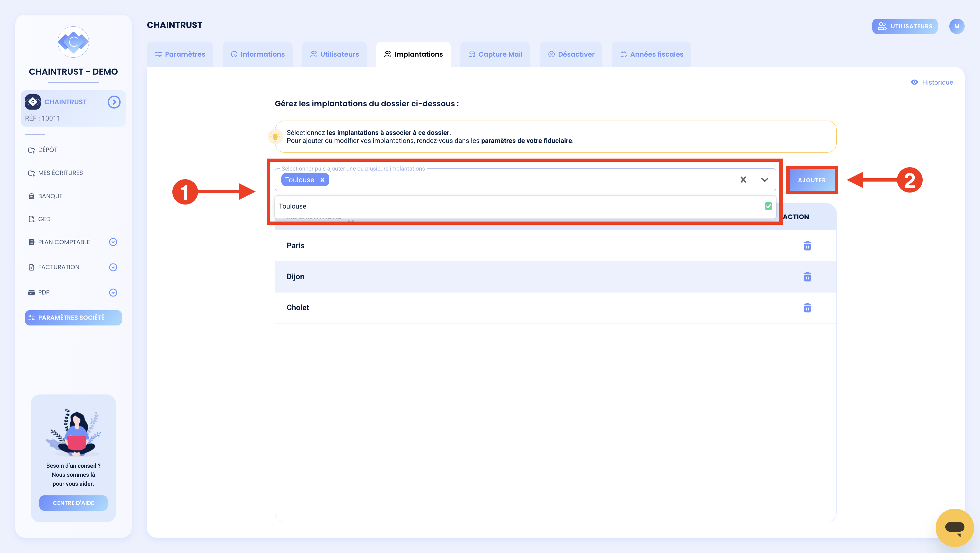Image resolution: width=980 pixels, height=553 pixels.
Task: Click the AJOUTER button
Action: (812, 180)
